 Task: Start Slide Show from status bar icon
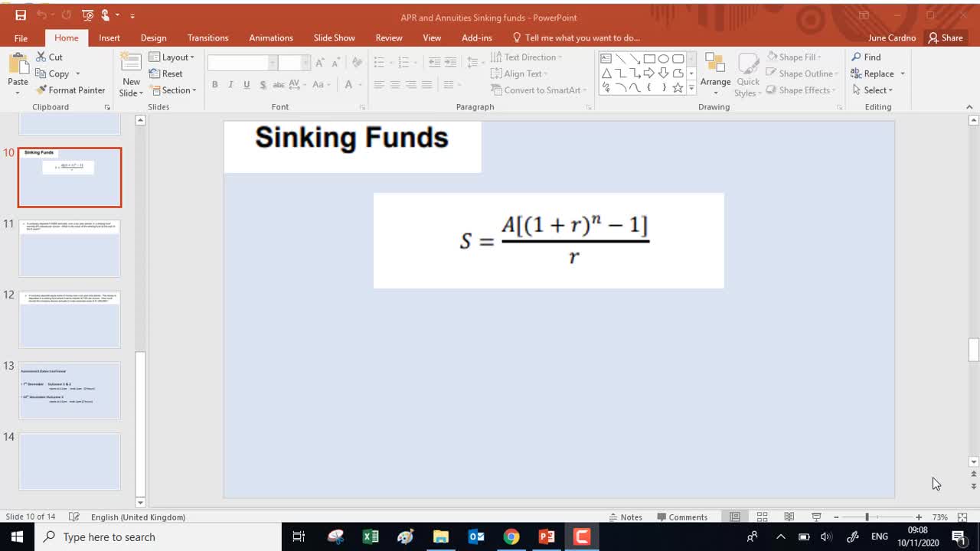[816, 517]
